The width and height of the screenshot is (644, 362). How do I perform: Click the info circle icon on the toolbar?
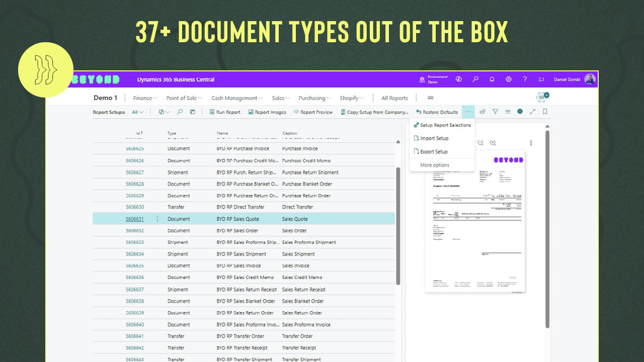(520, 112)
